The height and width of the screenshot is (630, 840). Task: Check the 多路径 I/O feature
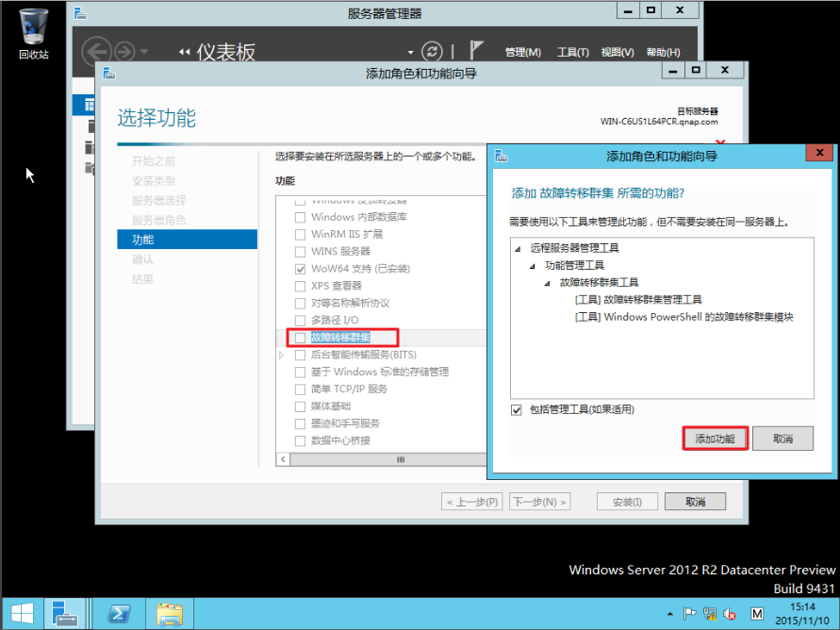coord(301,321)
